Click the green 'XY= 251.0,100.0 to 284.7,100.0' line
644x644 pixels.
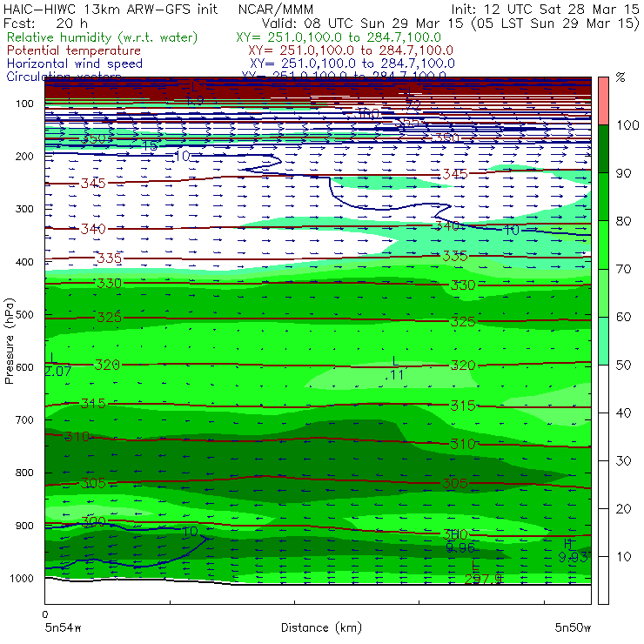pyautogui.click(x=339, y=37)
